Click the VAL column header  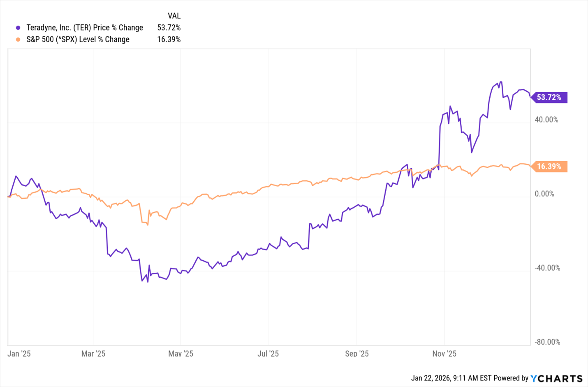(174, 16)
